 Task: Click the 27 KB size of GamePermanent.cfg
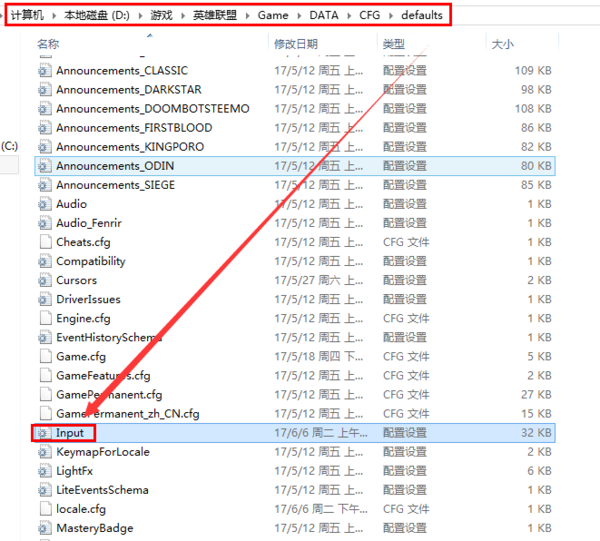536,395
